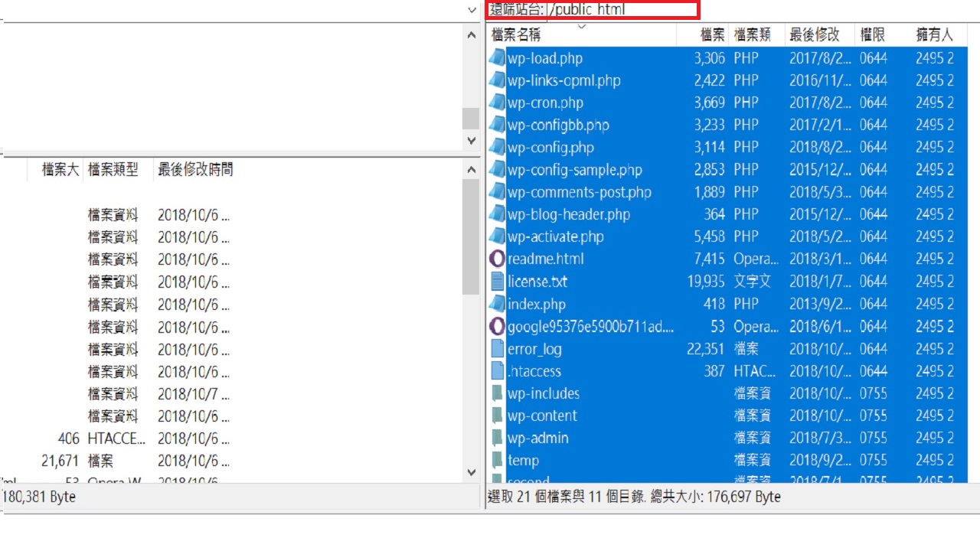Click the .htaccess file icon
Image resolution: width=980 pixels, height=551 pixels.
click(497, 371)
